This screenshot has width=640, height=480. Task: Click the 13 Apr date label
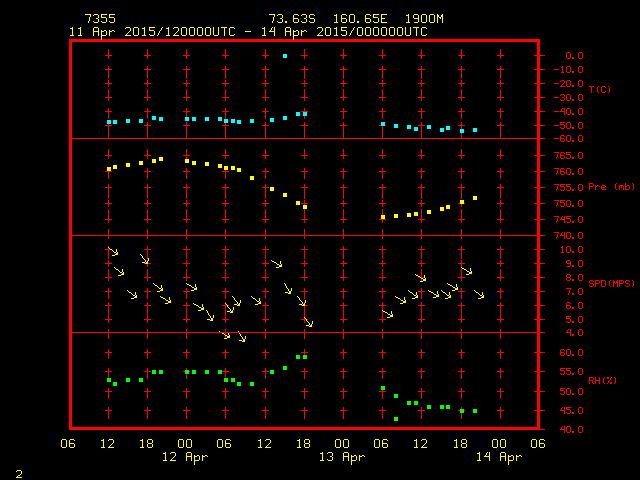point(341,457)
